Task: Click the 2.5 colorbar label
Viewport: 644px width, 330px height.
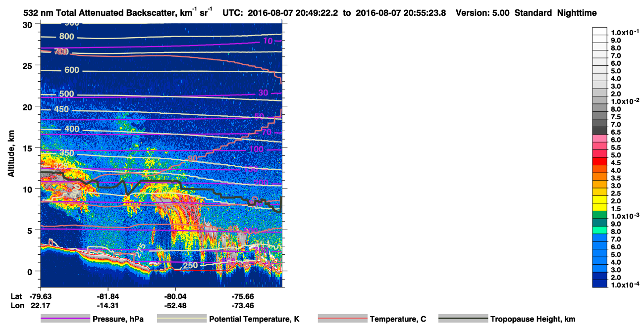Action: click(616, 193)
